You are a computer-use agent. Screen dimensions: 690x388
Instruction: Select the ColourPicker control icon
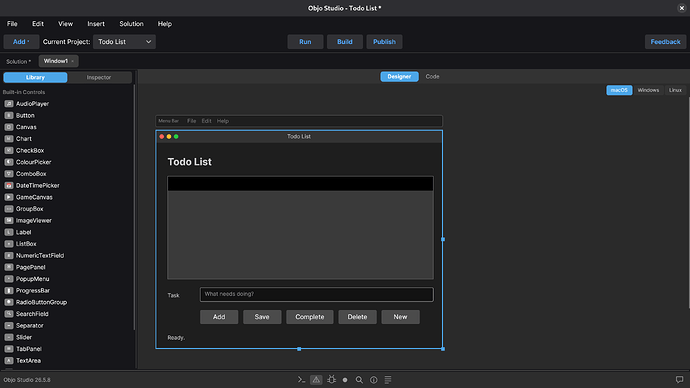9,162
